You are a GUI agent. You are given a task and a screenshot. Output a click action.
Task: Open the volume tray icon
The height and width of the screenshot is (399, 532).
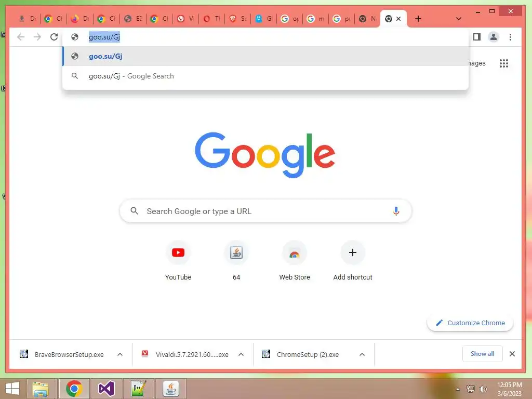pyautogui.click(x=483, y=389)
